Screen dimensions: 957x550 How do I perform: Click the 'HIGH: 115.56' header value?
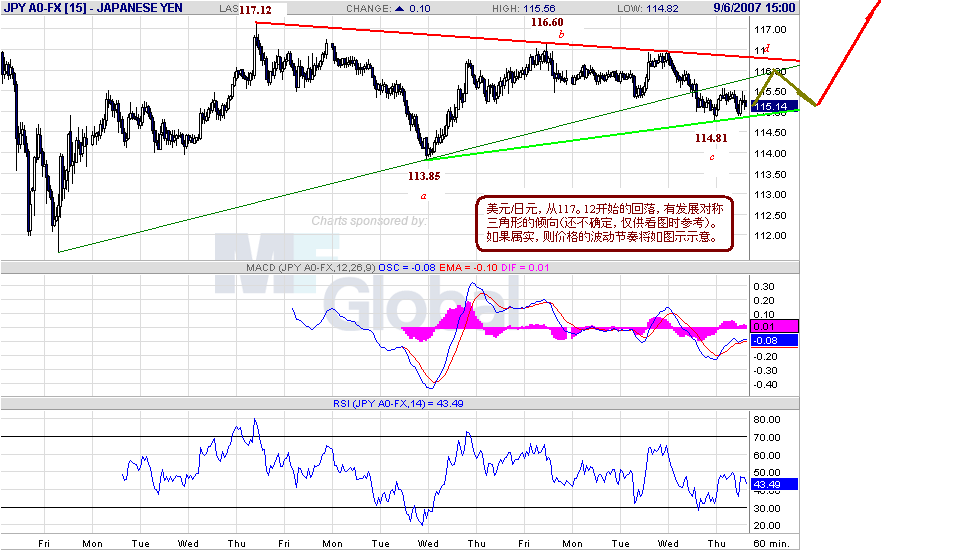point(524,9)
